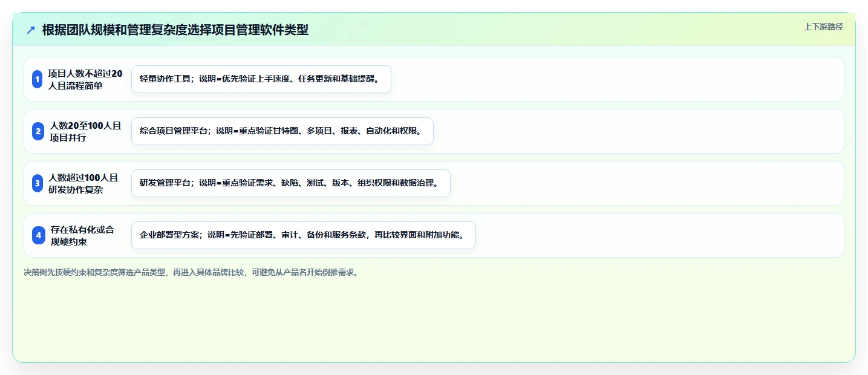The height and width of the screenshot is (375, 868).
Task: Click the 上下游路径 label in header
Action: point(823,27)
